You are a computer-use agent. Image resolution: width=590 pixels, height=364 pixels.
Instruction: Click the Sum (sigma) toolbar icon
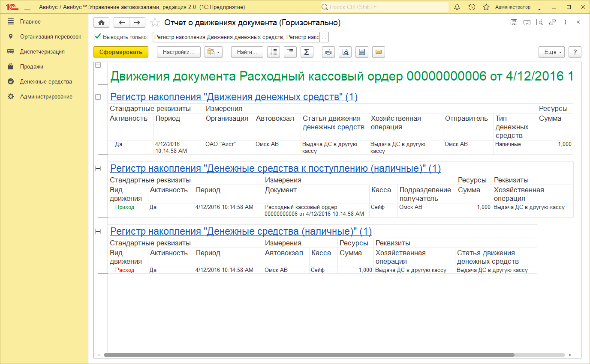307,52
